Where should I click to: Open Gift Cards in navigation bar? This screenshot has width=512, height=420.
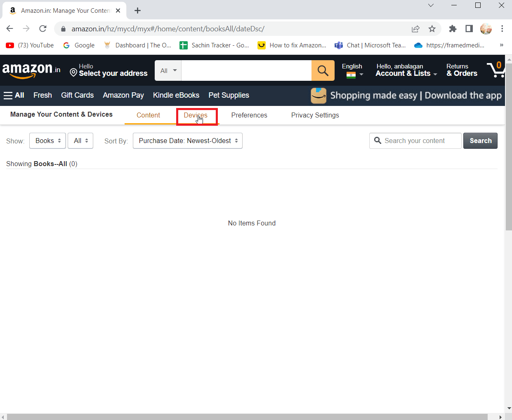coord(78,95)
